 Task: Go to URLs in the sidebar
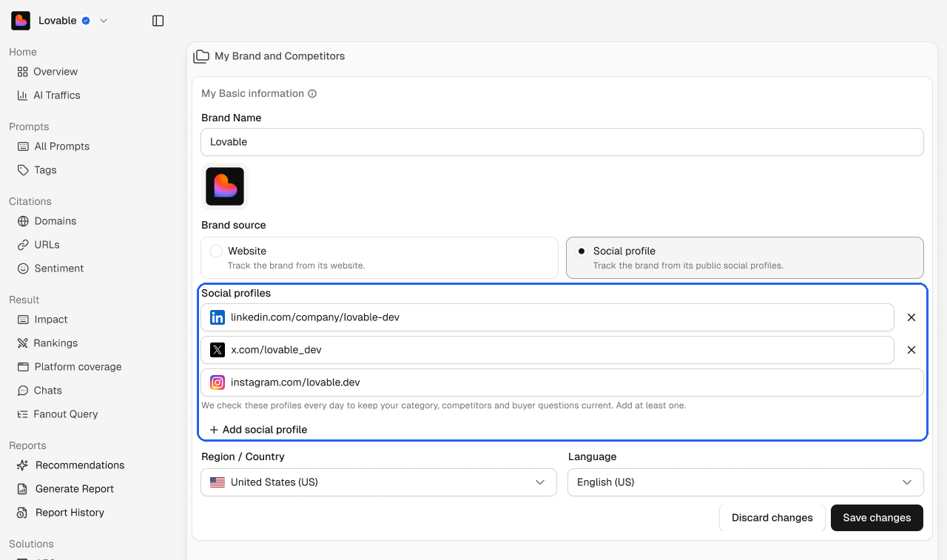point(38,245)
